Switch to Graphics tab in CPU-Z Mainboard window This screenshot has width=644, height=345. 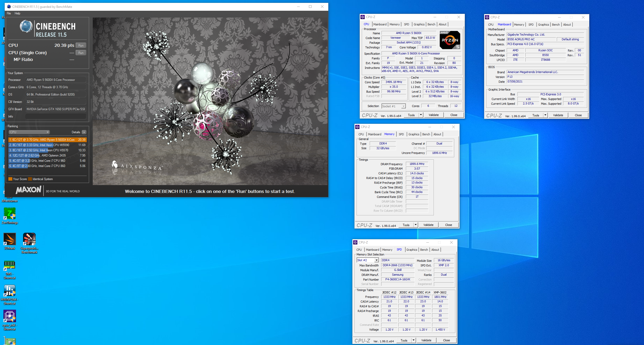(543, 25)
